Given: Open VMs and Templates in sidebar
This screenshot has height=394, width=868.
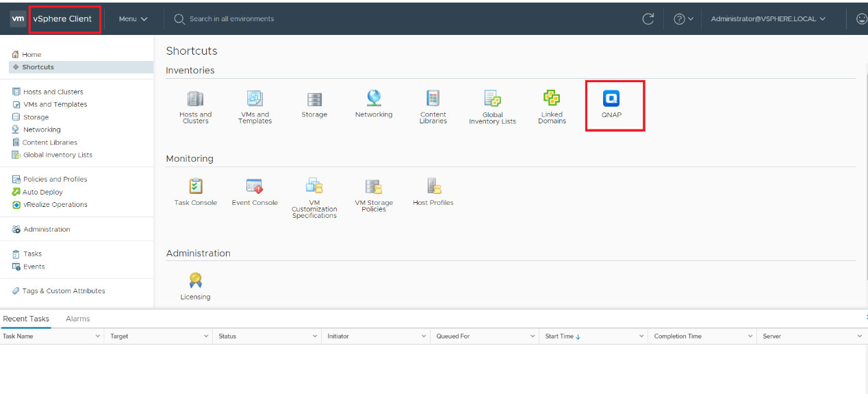Looking at the screenshot, I should [x=49, y=104].
